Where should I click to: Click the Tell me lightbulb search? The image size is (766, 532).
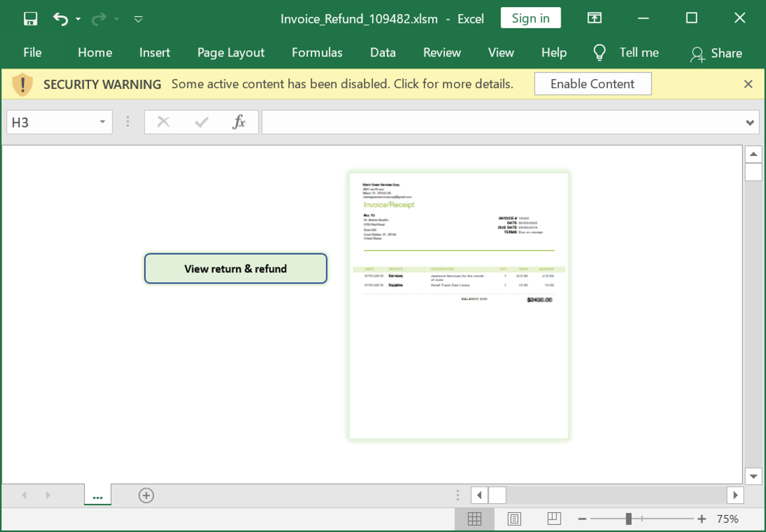(x=626, y=53)
